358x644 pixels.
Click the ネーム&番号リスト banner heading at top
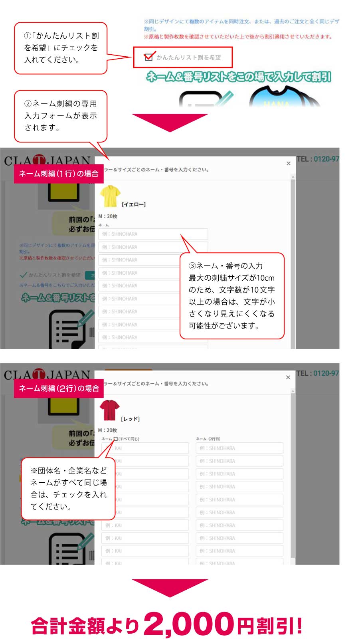coord(239,77)
